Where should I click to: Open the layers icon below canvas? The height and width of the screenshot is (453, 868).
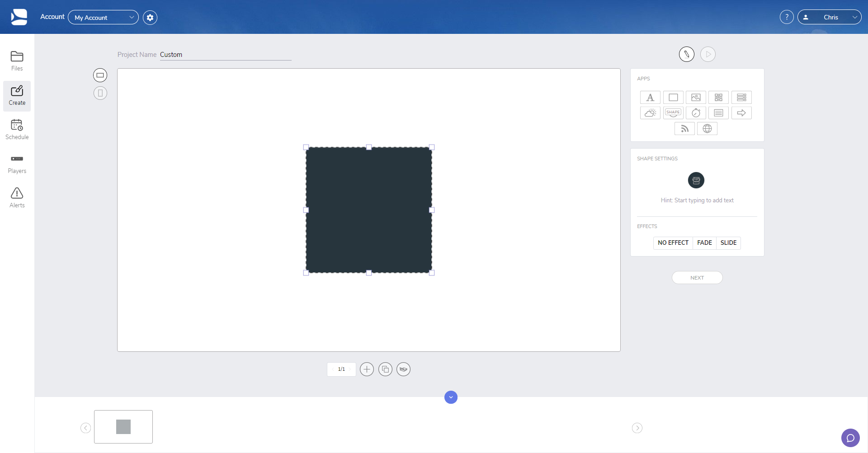[x=403, y=369]
